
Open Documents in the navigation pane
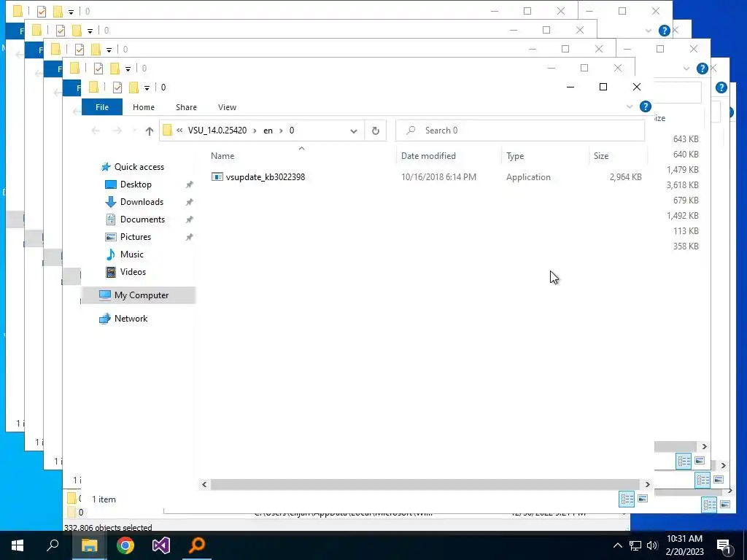point(142,219)
